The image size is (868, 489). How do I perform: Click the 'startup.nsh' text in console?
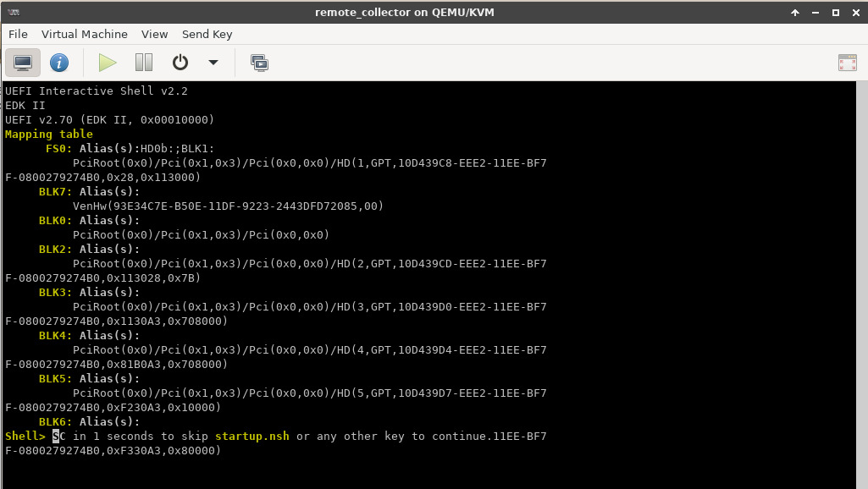252,436
